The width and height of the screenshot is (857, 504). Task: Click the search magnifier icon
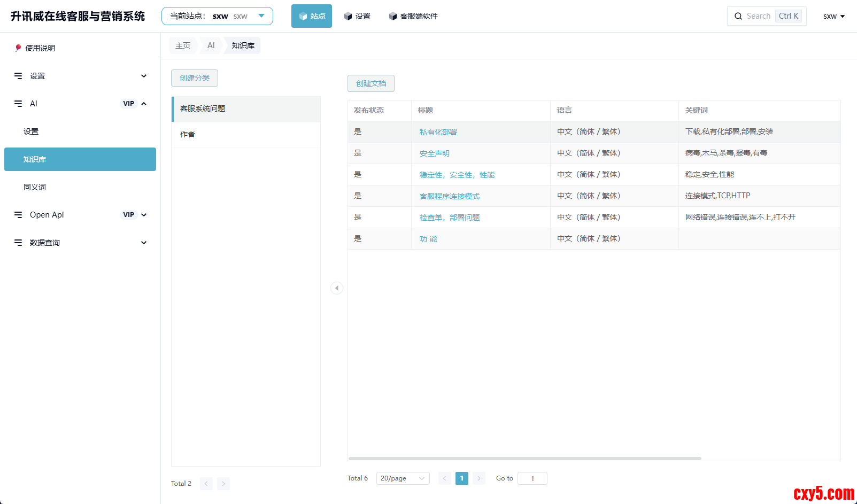738,16
